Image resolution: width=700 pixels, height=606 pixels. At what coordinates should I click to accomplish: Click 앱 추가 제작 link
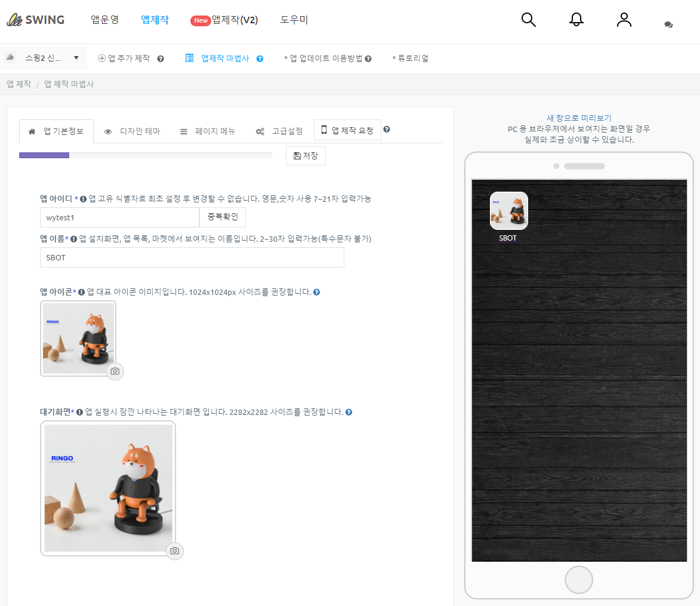pos(124,59)
